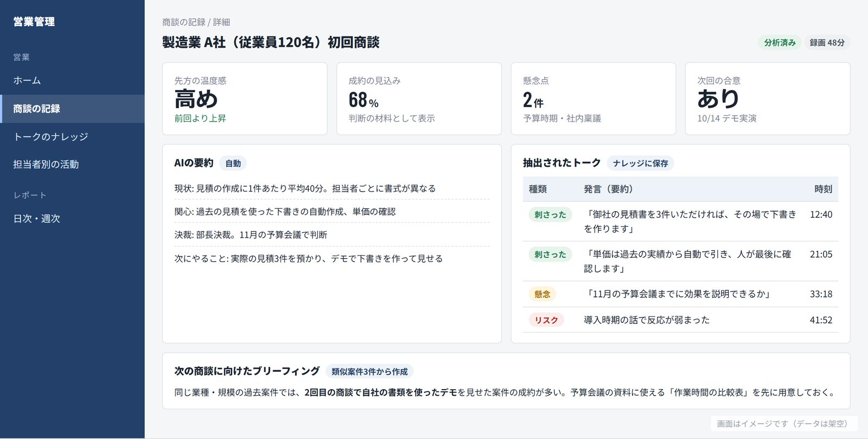The height and width of the screenshot is (439, 868).
Task: Select the summary line starting 現状:
Action: tap(331, 188)
